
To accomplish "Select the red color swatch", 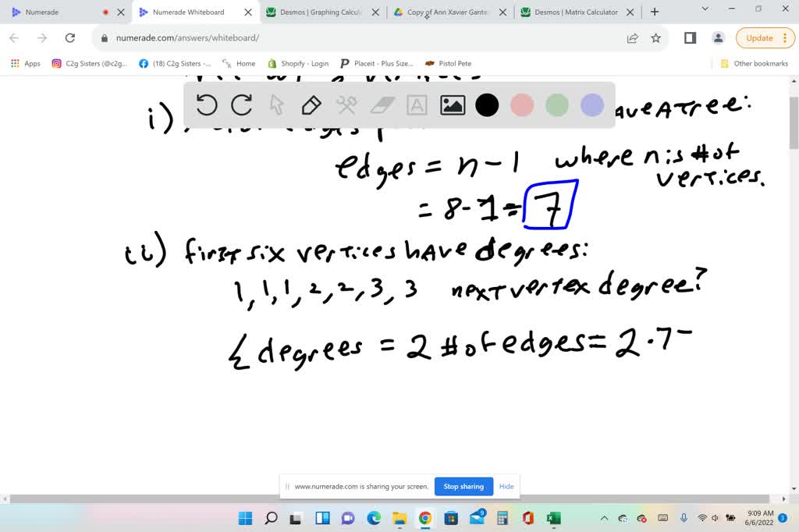I will [x=521, y=105].
